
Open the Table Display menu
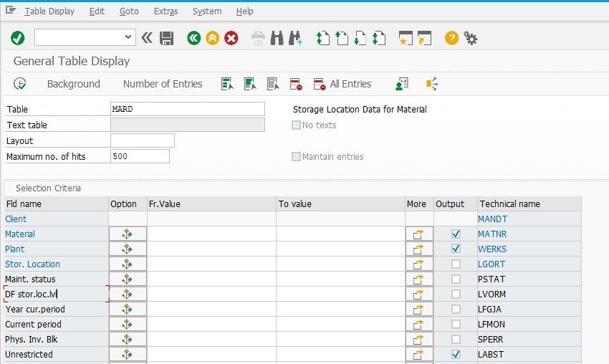click(x=49, y=11)
